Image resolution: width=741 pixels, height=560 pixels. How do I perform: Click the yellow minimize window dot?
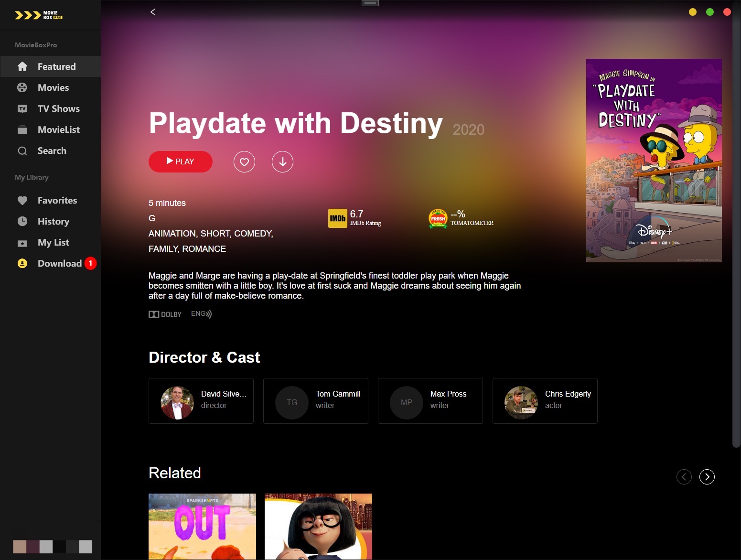[693, 12]
